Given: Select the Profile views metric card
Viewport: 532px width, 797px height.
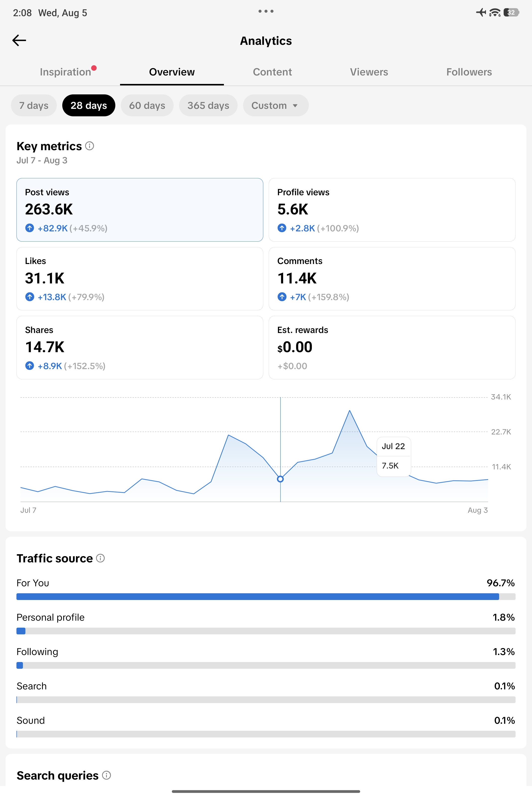Looking at the screenshot, I should click(x=392, y=210).
